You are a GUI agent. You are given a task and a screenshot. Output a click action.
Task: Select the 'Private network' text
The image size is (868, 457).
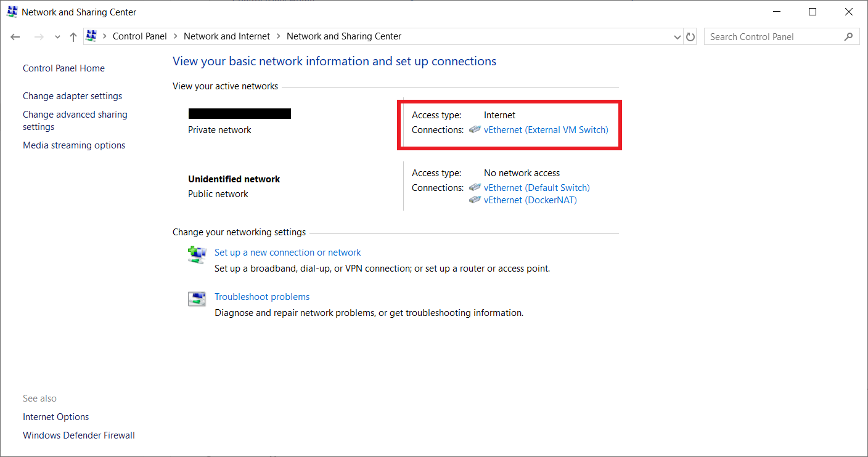(x=219, y=130)
